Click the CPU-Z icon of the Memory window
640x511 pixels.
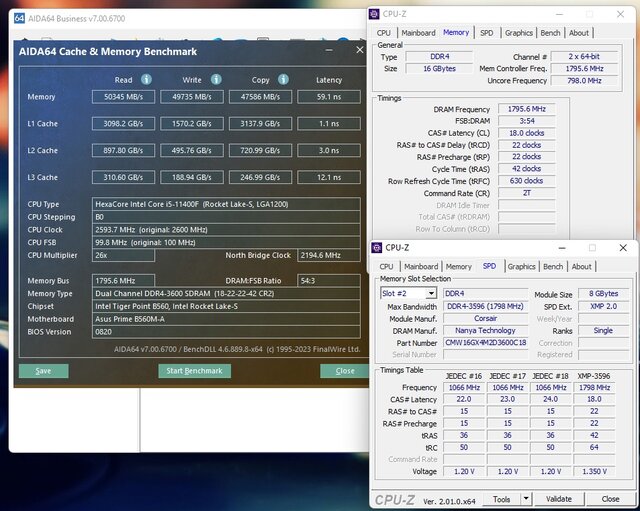(374, 14)
